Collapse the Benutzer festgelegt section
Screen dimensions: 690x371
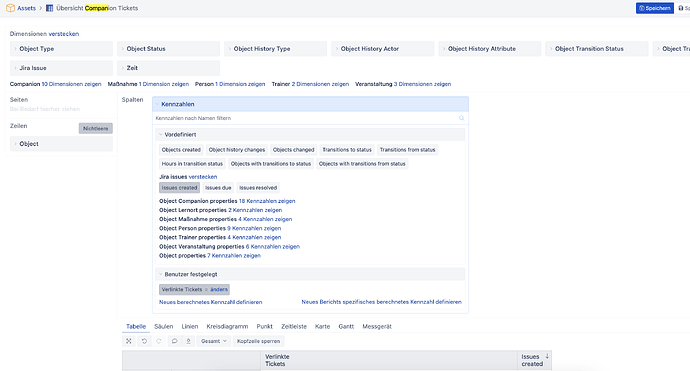pyautogui.click(x=310, y=274)
